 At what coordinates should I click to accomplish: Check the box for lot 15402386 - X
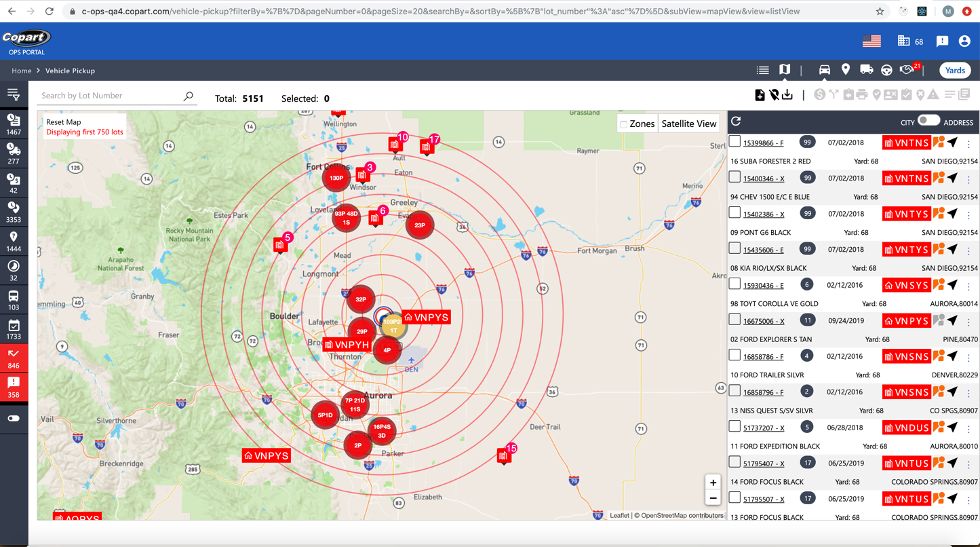(x=734, y=212)
